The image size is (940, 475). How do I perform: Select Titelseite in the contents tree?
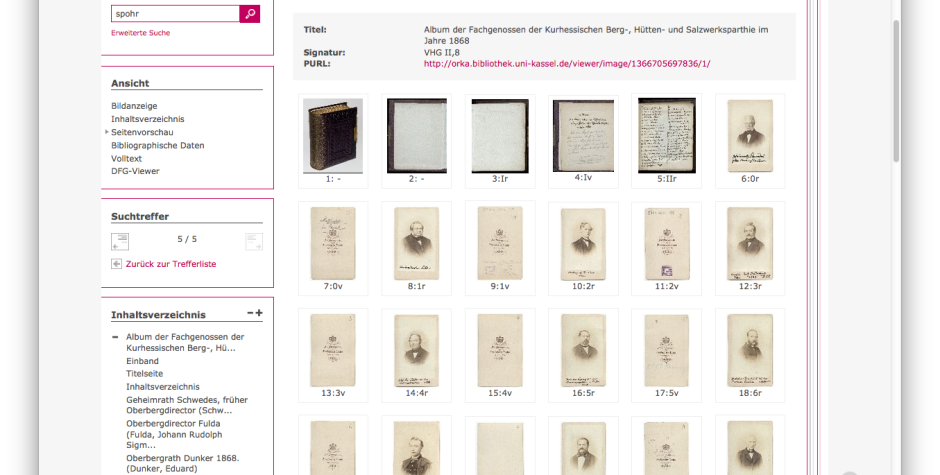tap(144, 374)
